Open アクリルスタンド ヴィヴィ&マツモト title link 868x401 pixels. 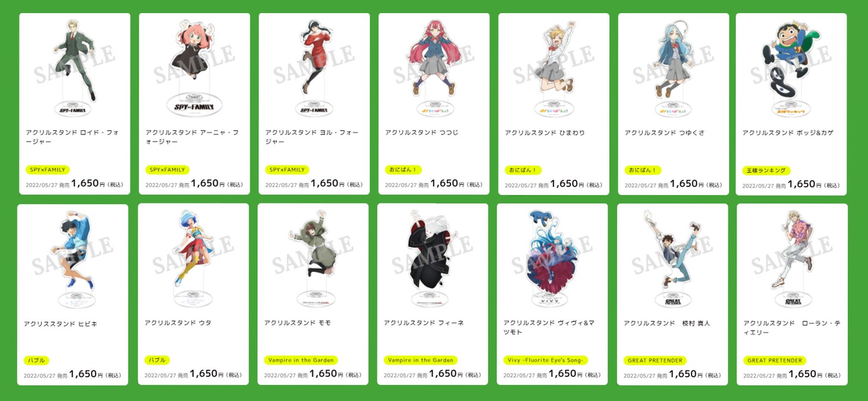pos(549,327)
